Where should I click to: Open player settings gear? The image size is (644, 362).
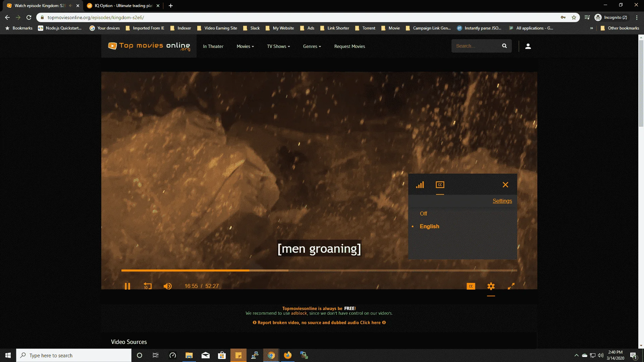tap(491, 286)
